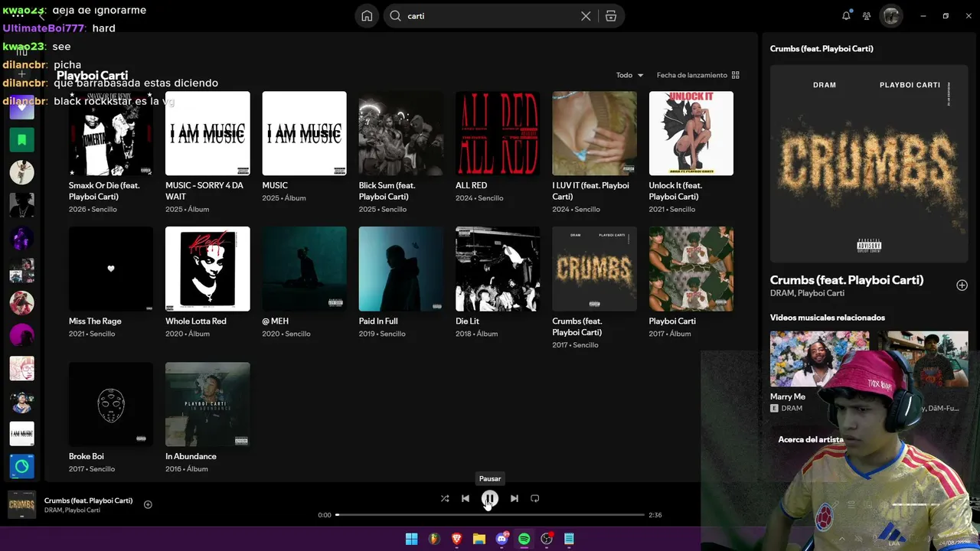Open FL Studio from the taskbar
Image resolution: width=980 pixels, height=551 pixels.
[434, 539]
